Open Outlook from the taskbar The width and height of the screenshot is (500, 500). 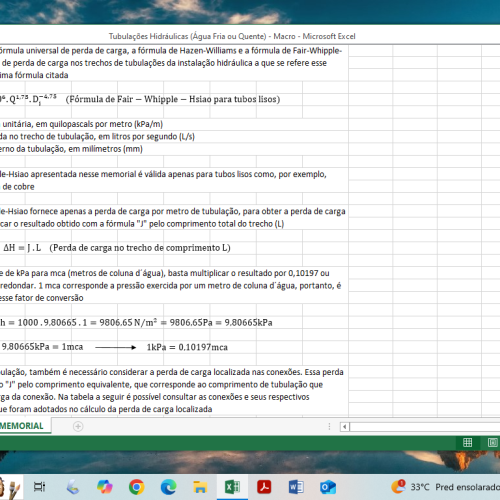[328, 487]
